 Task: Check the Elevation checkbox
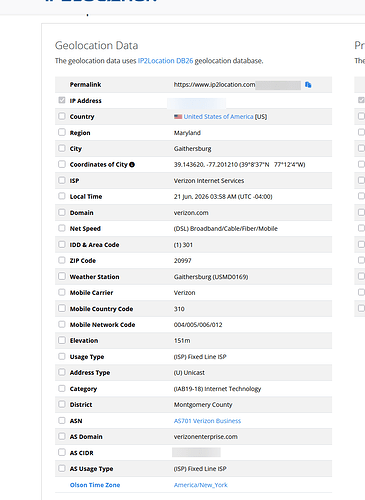[62, 340]
